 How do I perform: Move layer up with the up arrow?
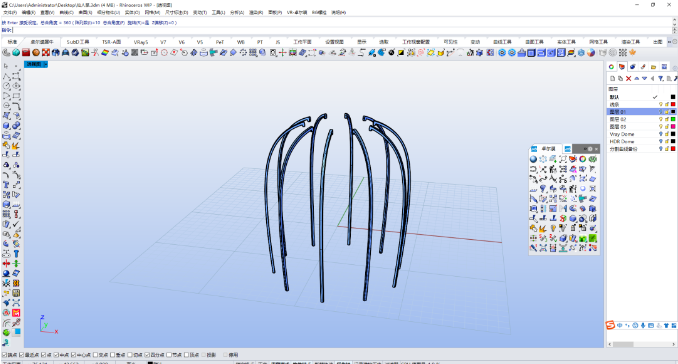click(x=636, y=79)
